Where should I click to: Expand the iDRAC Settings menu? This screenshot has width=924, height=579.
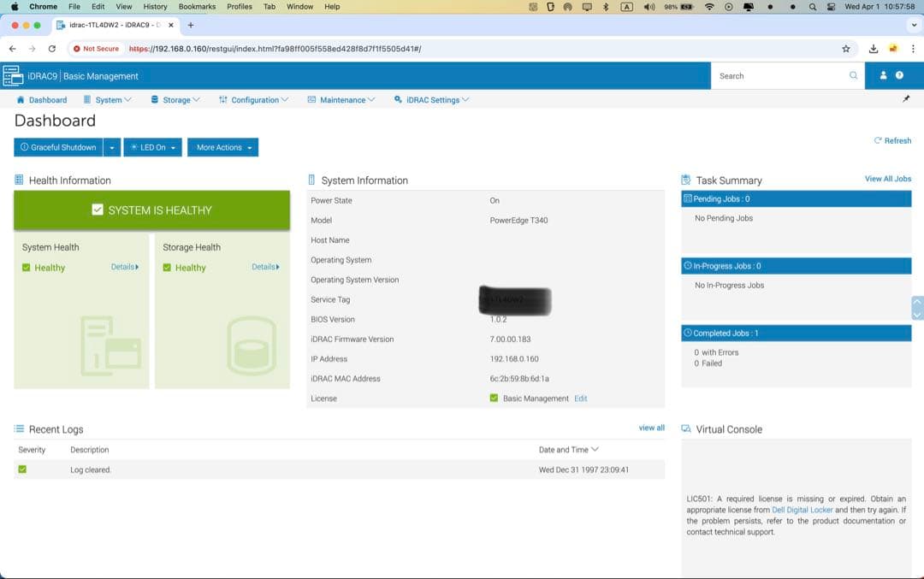pos(431,99)
